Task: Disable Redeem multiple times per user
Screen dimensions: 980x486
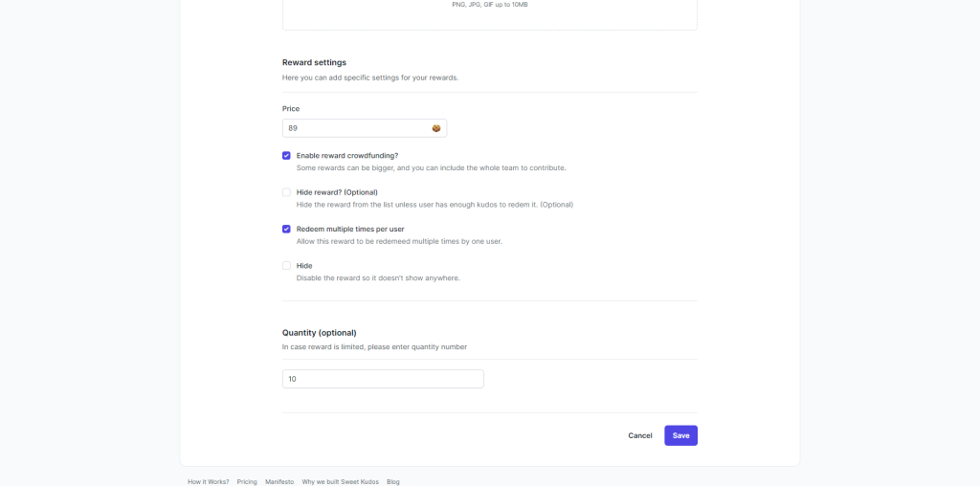Action: pos(286,230)
